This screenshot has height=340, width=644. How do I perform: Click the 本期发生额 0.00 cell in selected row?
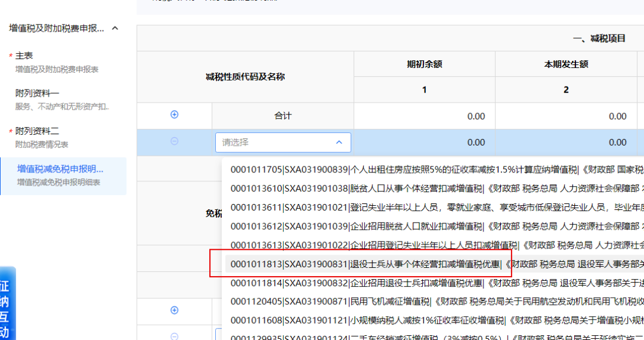coord(566,143)
